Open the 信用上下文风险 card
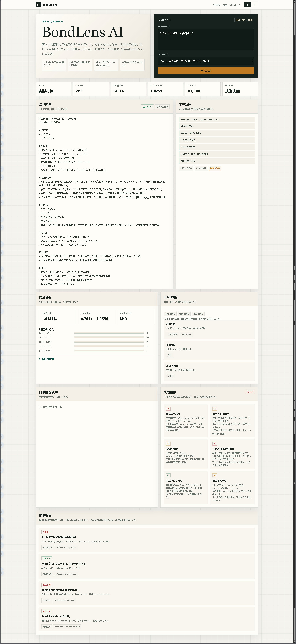This screenshot has height=644, width=296. point(232,421)
